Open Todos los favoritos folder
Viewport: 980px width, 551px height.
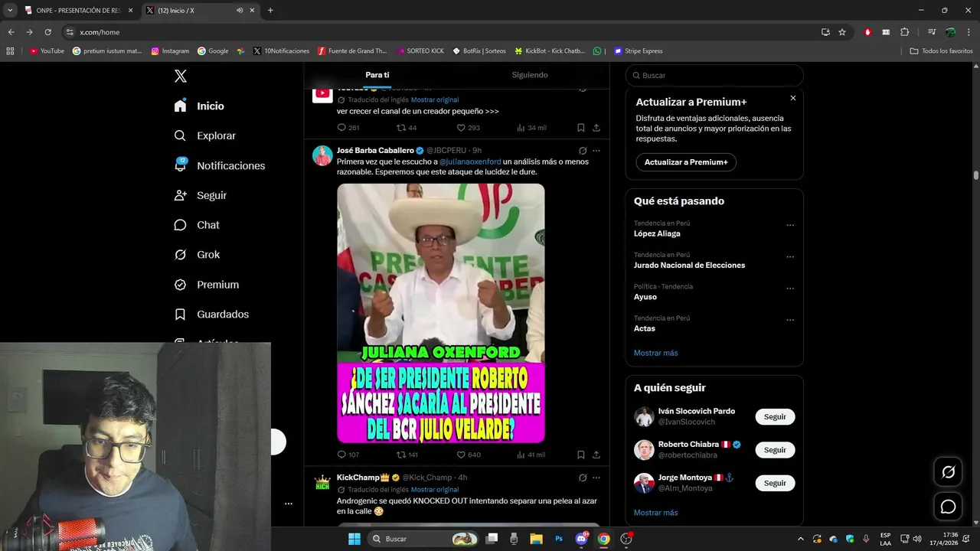tap(941, 51)
